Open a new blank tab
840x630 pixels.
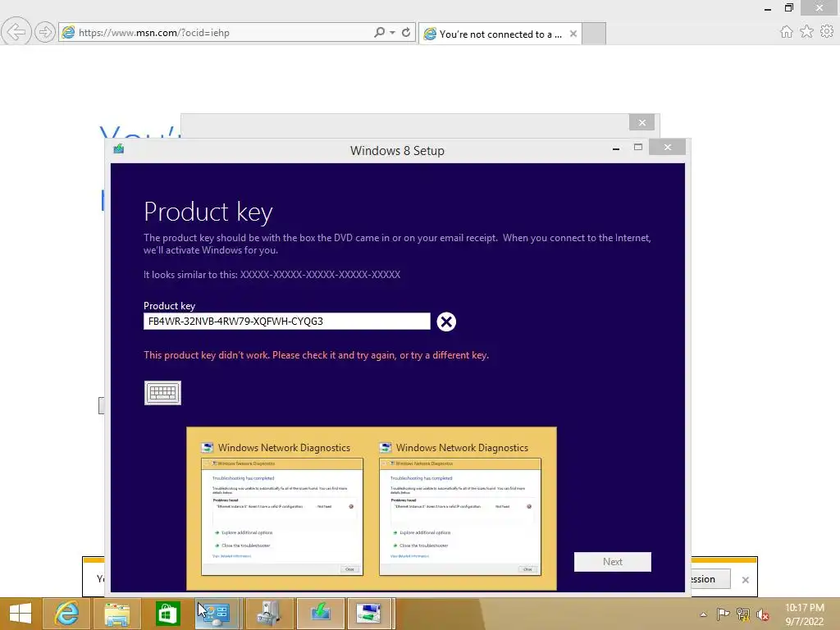(594, 34)
